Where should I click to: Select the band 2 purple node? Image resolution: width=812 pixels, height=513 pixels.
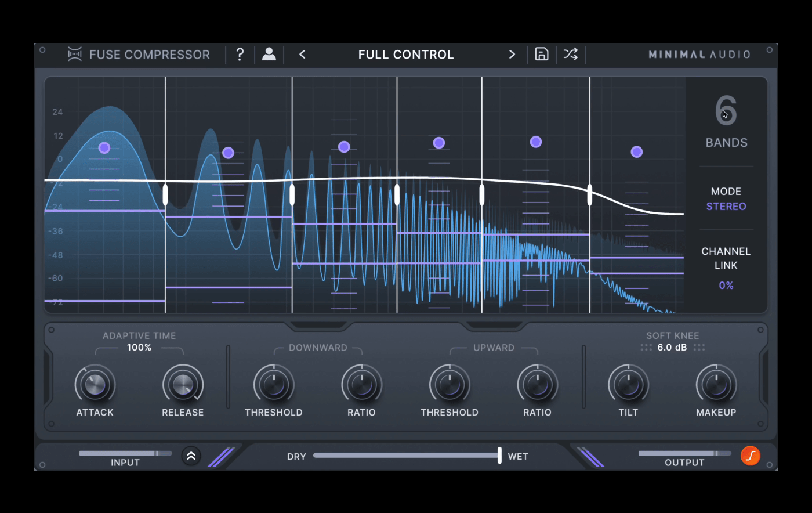[x=228, y=153]
